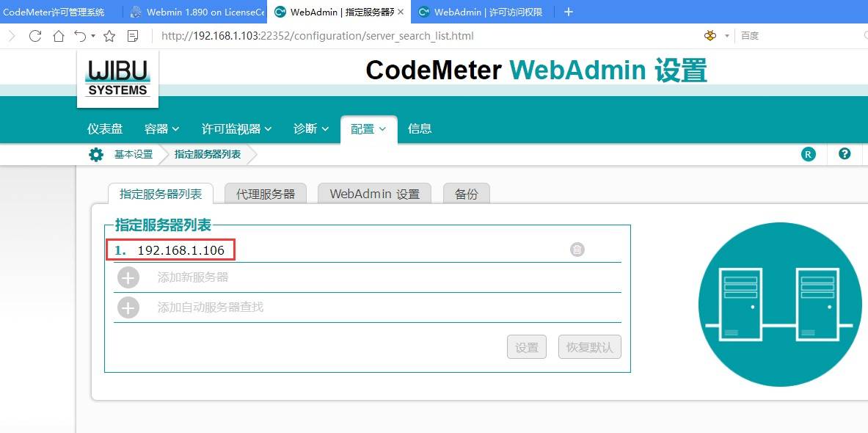Image resolution: width=868 pixels, height=433 pixels.
Task: Select the WebAdmin 设置 tab
Action: [375, 194]
